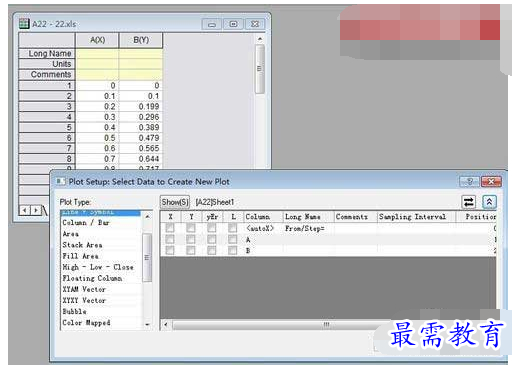Click worksheet sheet tab scroll right arrow
Viewport: 512px width, 366px height.
[35, 210]
